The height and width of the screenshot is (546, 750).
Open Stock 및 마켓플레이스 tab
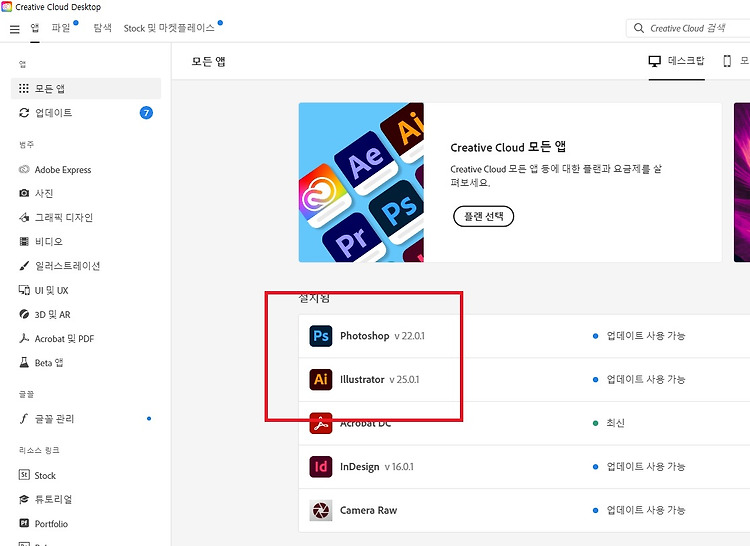pos(169,28)
